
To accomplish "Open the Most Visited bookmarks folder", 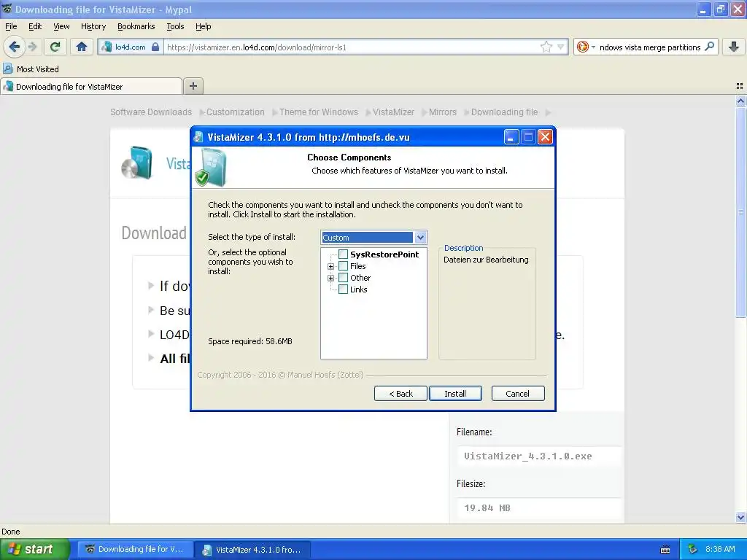I will pyautogui.click(x=31, y=69).
